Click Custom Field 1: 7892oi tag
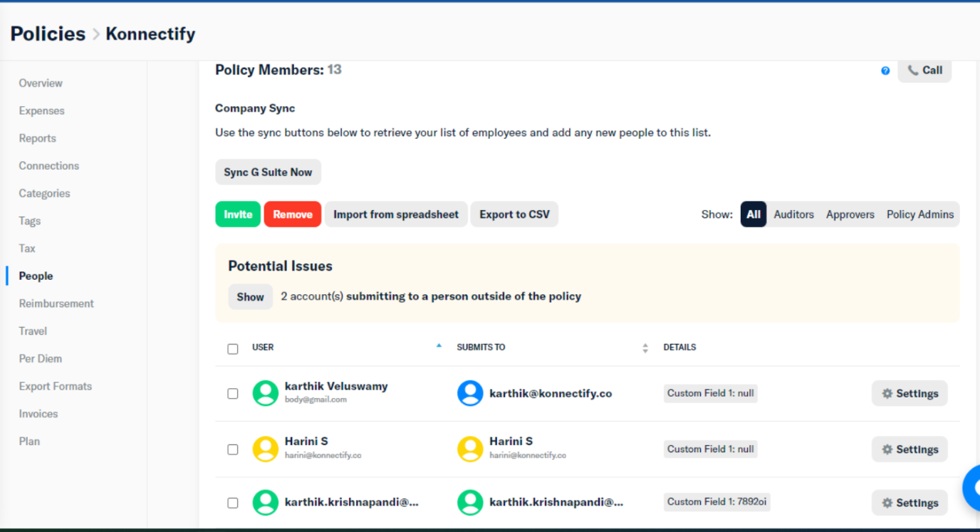The height and width of the screenshot is (532, 980). click(716, 502)
